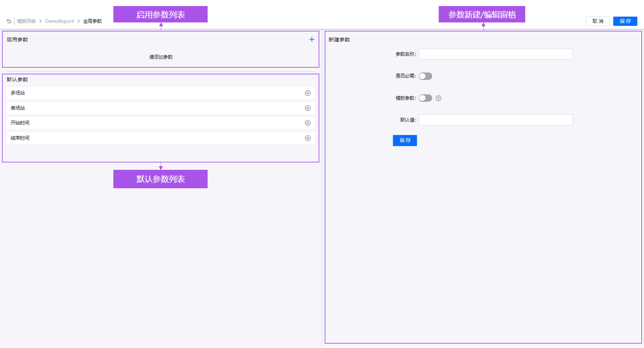Click the 默认值 input field
This screenshot has height=348, width=644.
(x=495, y=120)
